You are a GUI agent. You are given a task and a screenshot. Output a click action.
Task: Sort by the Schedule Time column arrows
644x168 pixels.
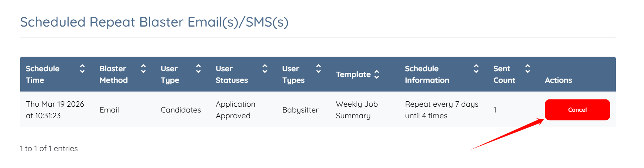[82, 69]
